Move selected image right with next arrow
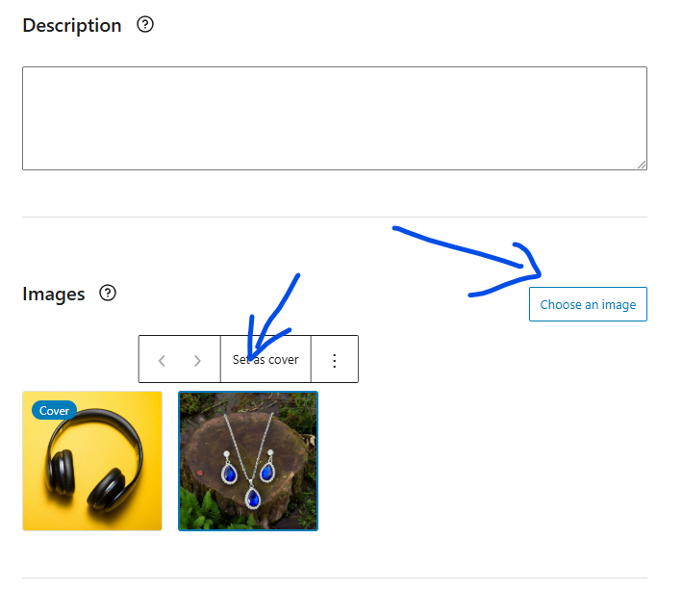The width and height of the screenshot is (682, 616). click(197, 360)
